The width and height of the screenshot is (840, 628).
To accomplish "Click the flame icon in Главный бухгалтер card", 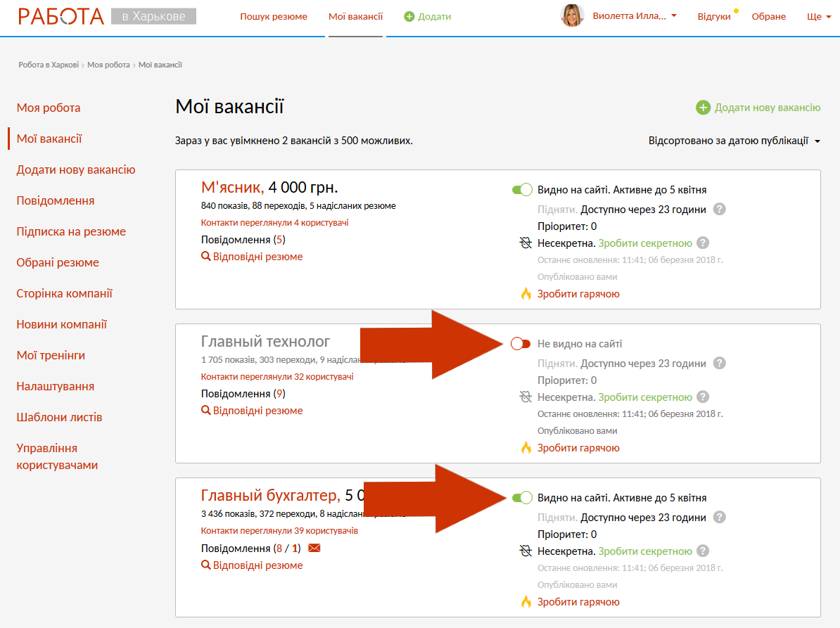I will tap(526, 602).
